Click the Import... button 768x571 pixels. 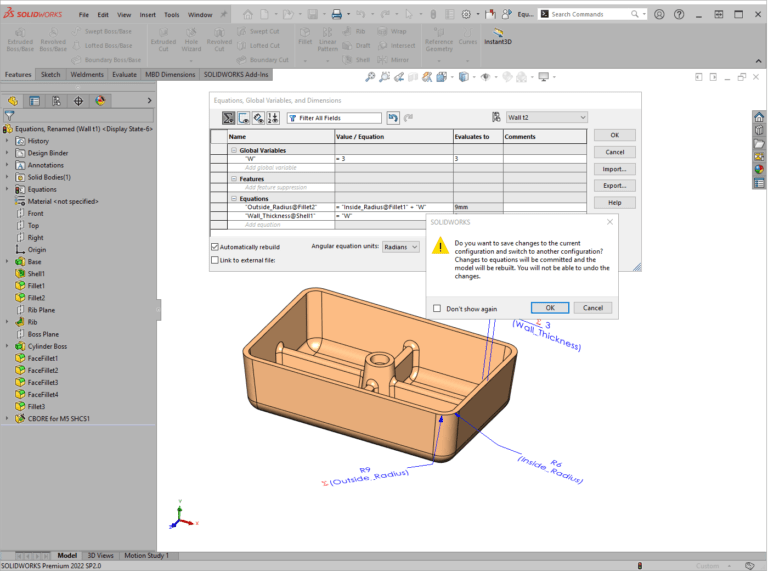tap(614, 169)
